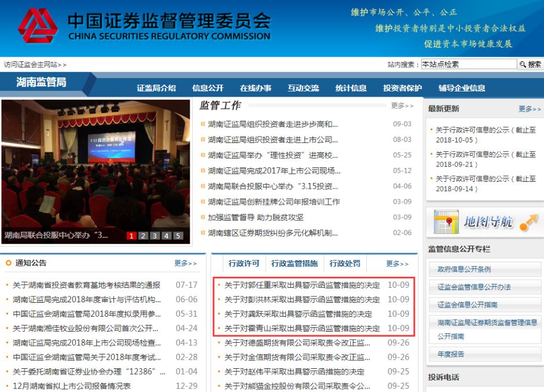Switch to the 行政处罚 tab

click(x=345, y=263)
